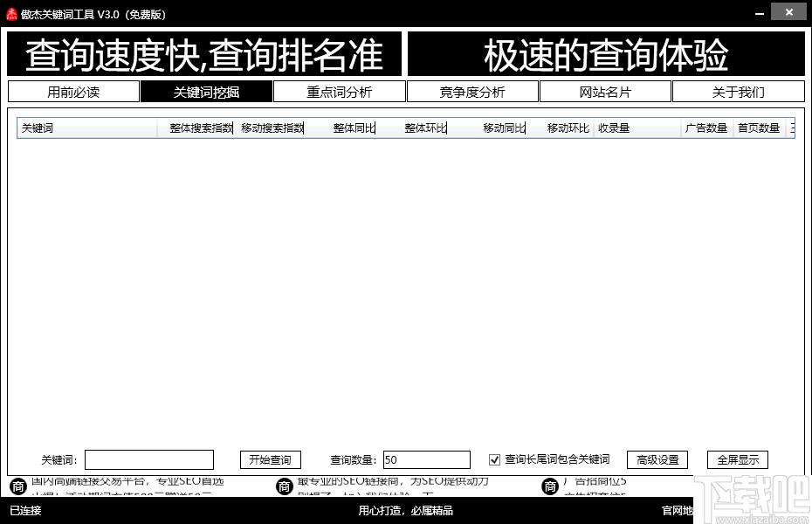Open the 用前必读 tab

[73, 92]
